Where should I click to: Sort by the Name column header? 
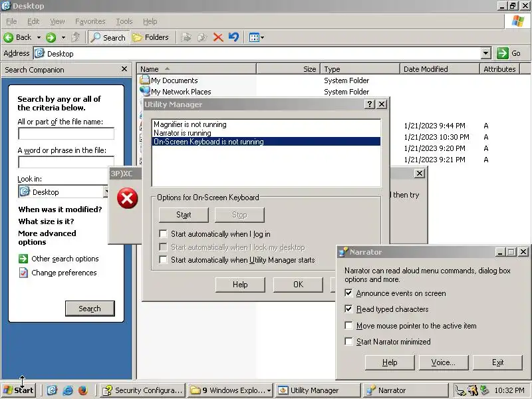tap(197, 69)
